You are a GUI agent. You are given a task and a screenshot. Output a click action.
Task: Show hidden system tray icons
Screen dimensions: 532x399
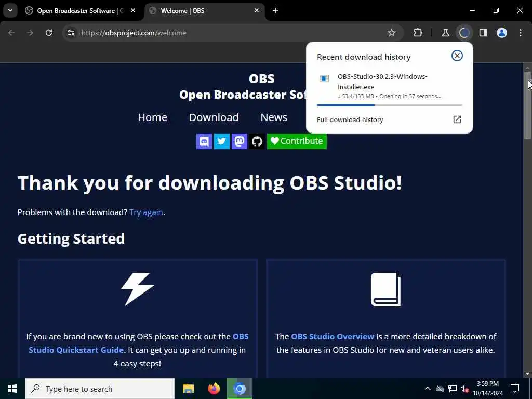[x=428, y=389]
